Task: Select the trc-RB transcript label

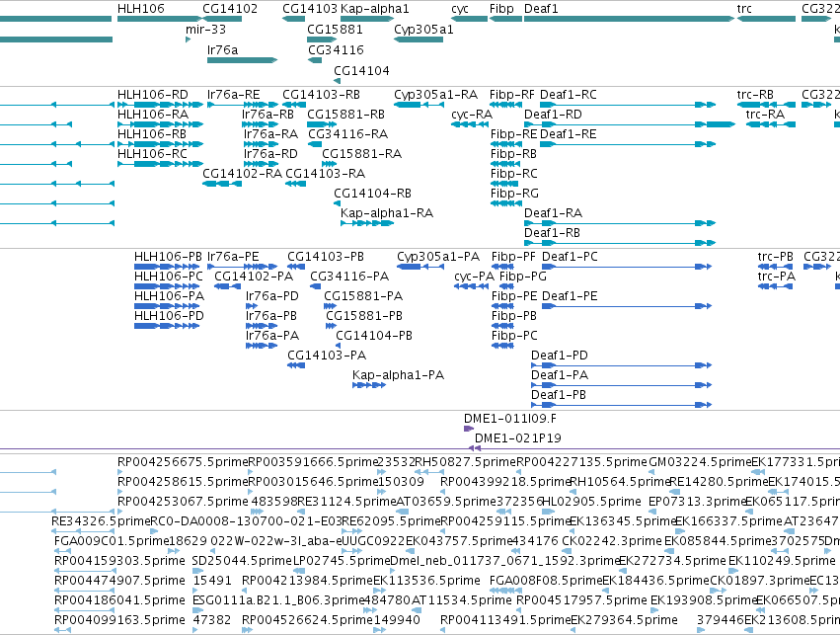Action: click(755, 95)
